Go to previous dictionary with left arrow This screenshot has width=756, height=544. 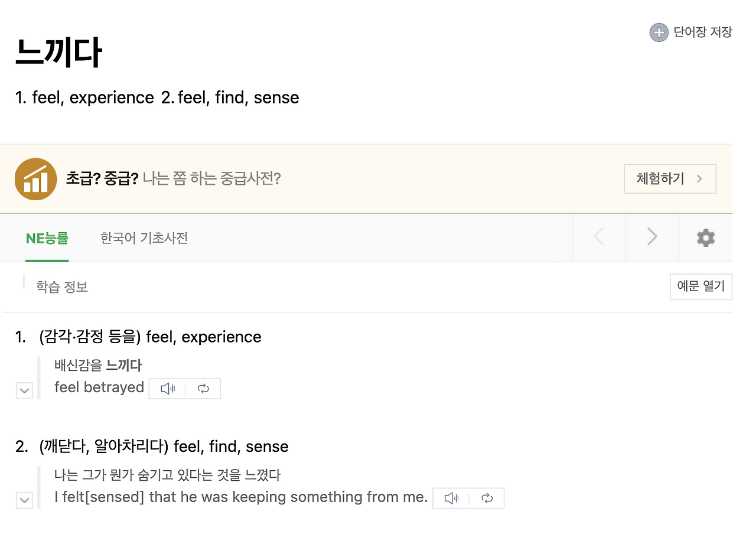coord(599,237)
